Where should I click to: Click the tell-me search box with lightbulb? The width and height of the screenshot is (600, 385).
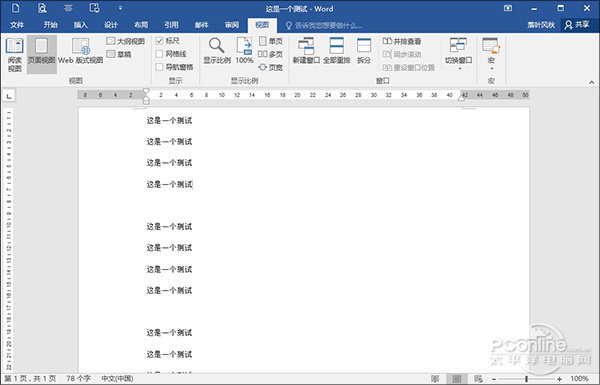(x=323, y=26)
